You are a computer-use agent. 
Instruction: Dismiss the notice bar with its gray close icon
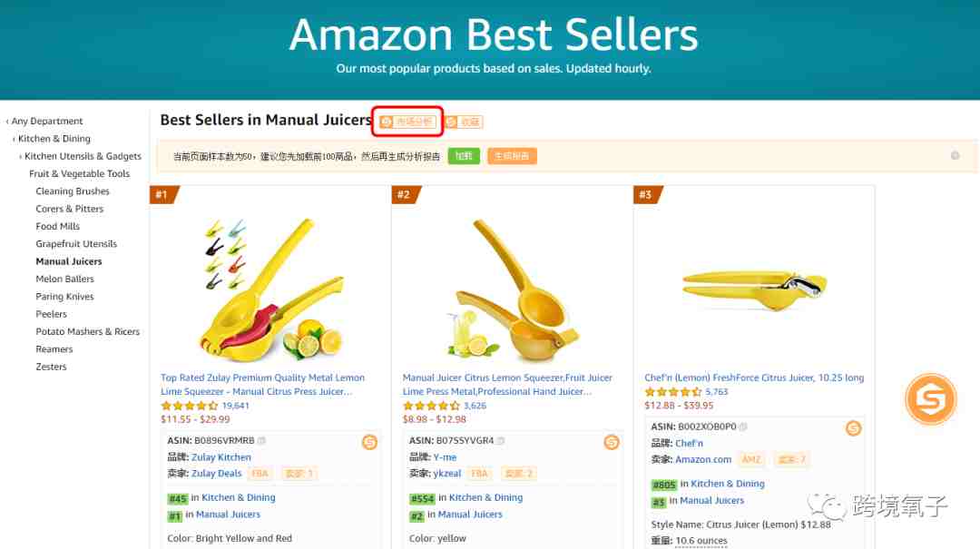pos(955,156)
